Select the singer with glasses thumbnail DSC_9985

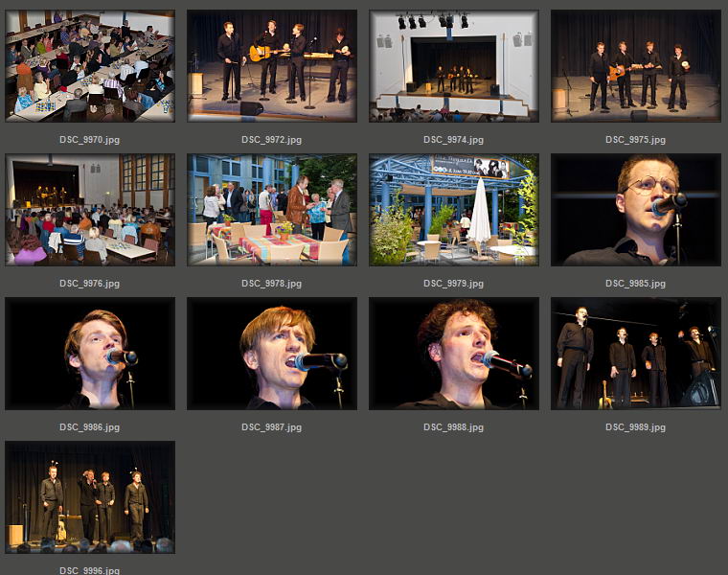635,210
